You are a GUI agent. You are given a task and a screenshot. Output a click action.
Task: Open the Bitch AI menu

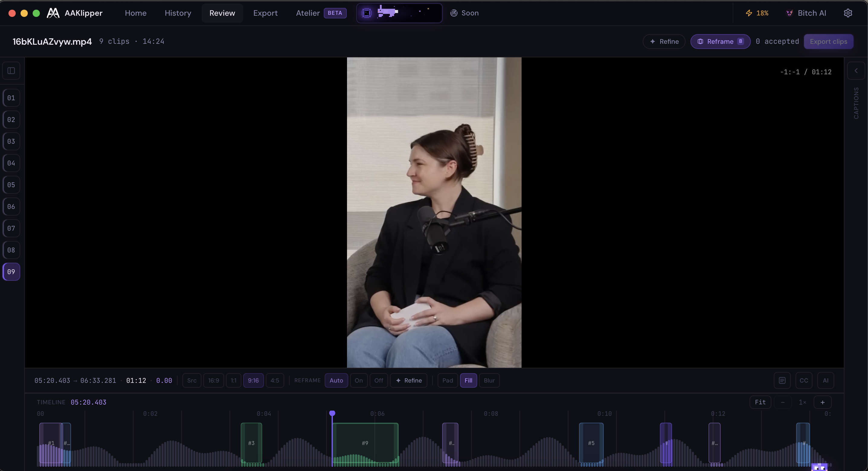pyautogui.click(x=806, y=13)
